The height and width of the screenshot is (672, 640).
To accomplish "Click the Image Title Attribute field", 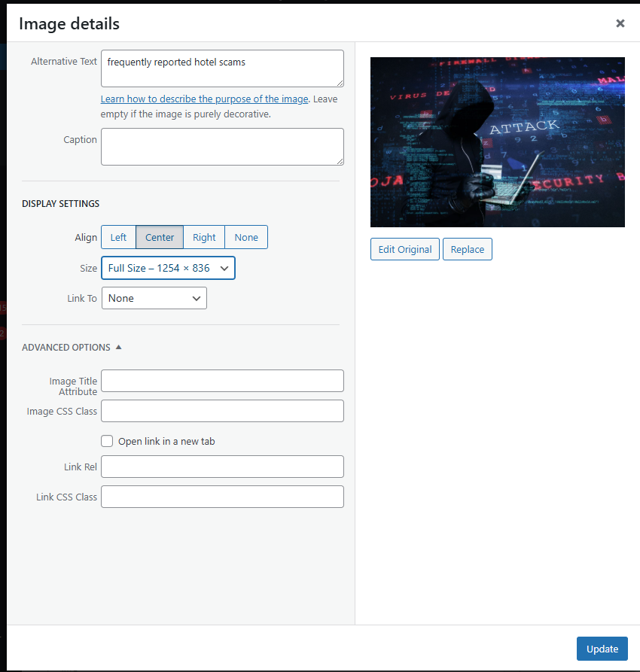I will 222,381.
